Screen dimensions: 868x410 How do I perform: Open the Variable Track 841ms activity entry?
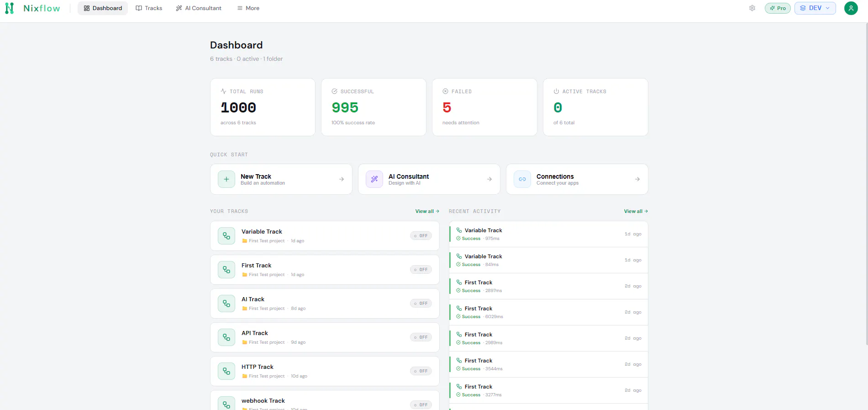[548, 260]
